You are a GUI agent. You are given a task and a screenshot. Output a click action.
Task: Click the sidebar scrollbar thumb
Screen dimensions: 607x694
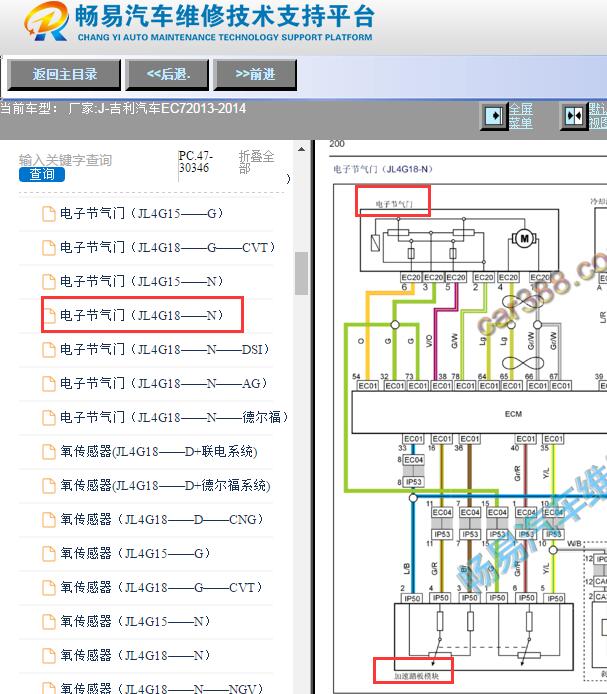click(302, 273)
